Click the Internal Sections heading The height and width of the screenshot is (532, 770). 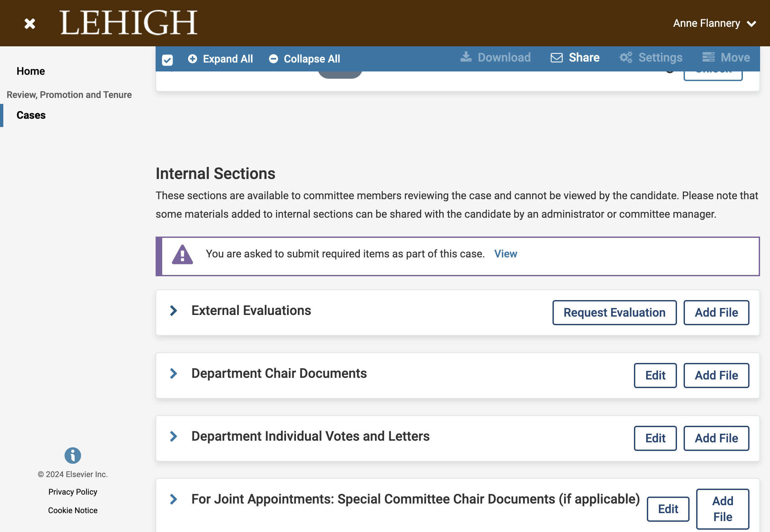pyautogui.click(x=216, y=174)
